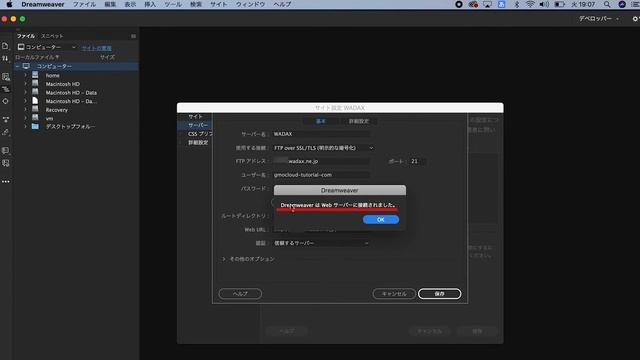Open Spotlight search magnifier icon
The image size is (640, 360).
pyautogui.click(x=607, y=4)
